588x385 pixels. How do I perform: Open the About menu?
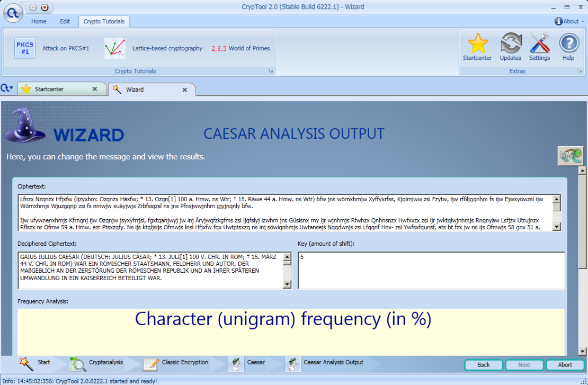point(571,21)
